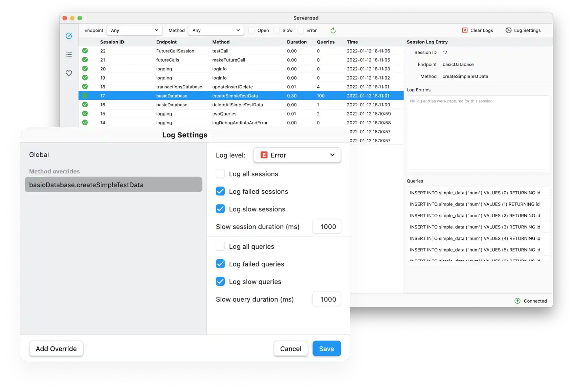Click green check icon for session 14
The width and height of the screenshot is (574, 392).
(x=85, y=123)
